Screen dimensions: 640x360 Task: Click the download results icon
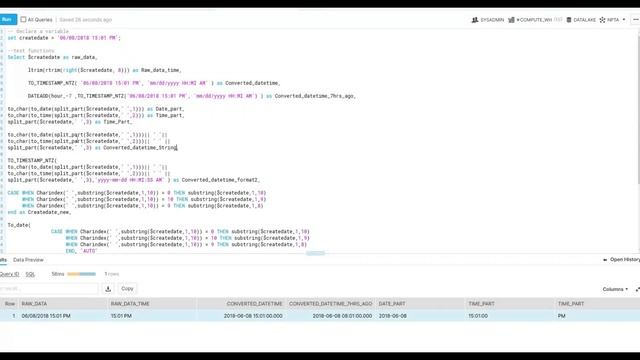coord(108,289)
